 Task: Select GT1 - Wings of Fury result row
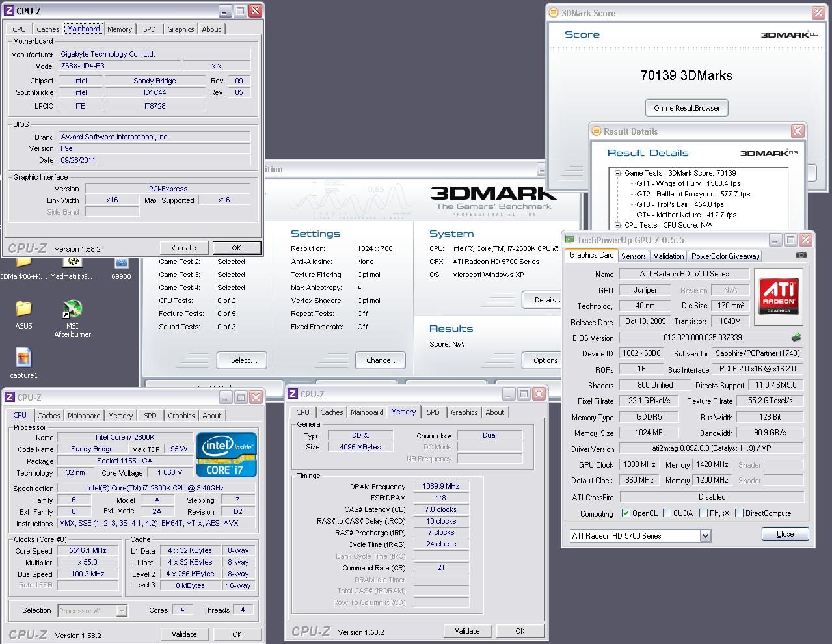pyautogui.click(x=688, y=183)
